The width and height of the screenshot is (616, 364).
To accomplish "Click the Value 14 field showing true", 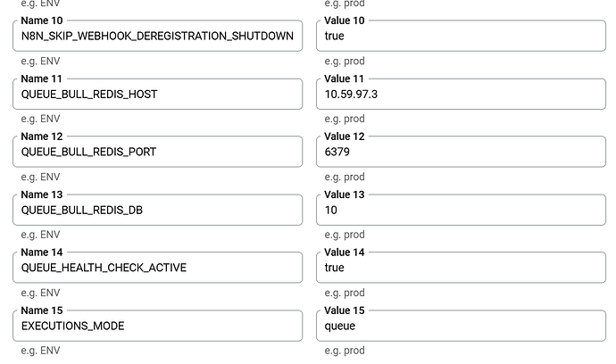I will click(x=461, y=269).
